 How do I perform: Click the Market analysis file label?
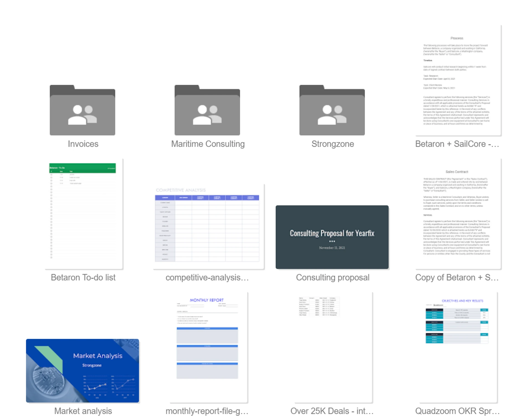tap(83, 411)
